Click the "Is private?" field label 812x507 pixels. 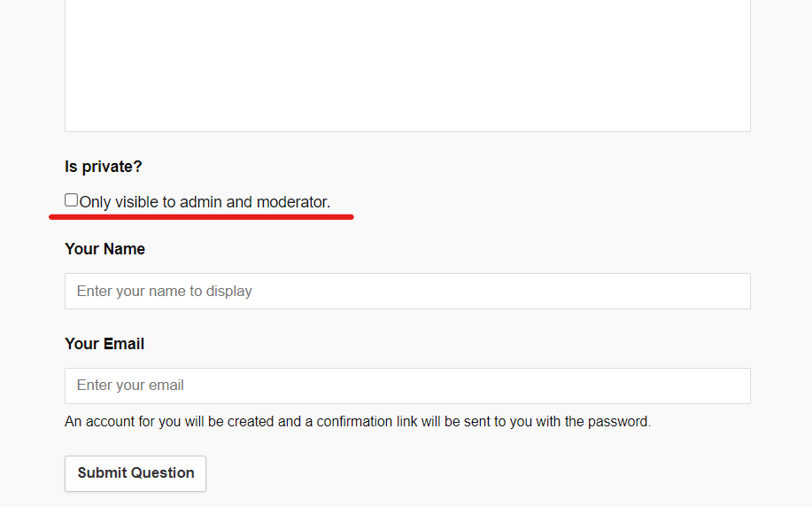click(104, 167)
